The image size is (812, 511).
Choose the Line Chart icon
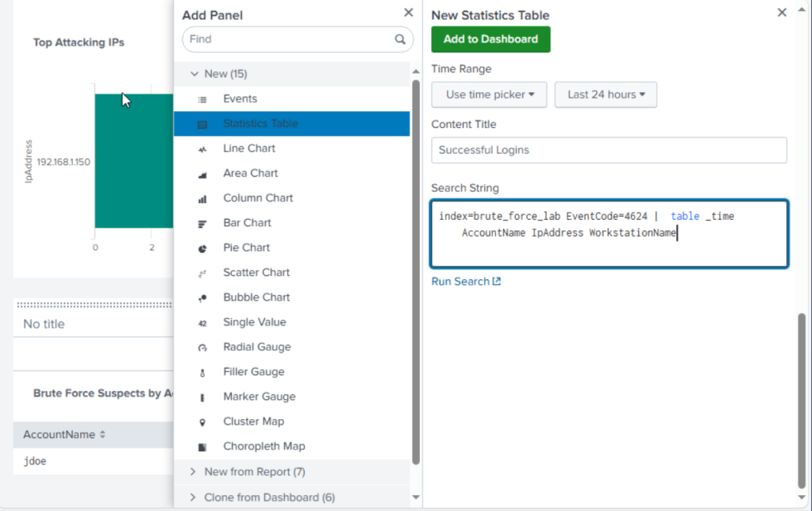[x=202, y=149]
